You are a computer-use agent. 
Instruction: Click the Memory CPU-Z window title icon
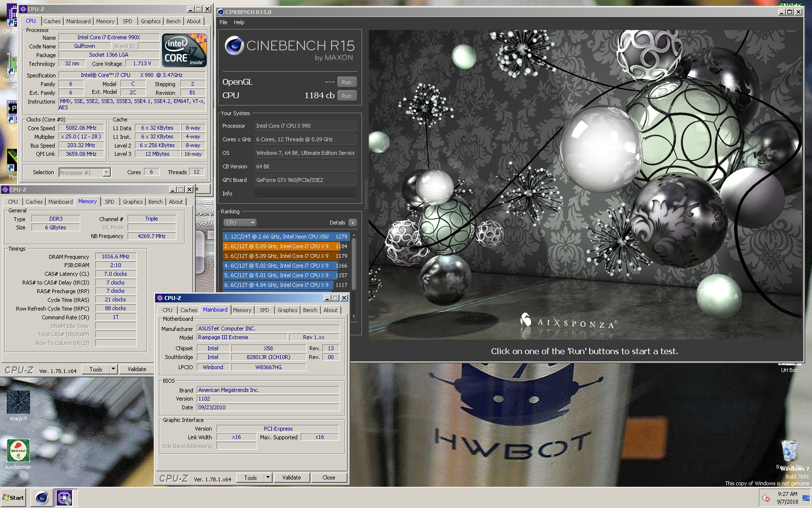pyautogui.click(x=5, y=190)
